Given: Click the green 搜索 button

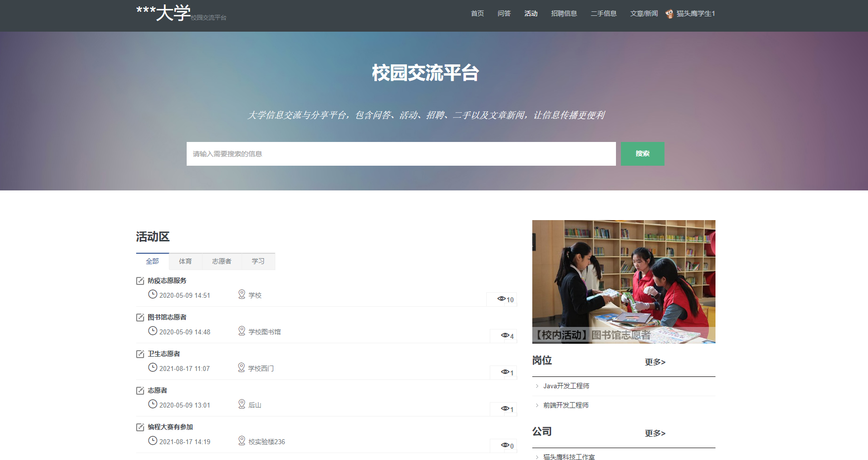Looking at the screenshot, I should click(x=642, y=154).
